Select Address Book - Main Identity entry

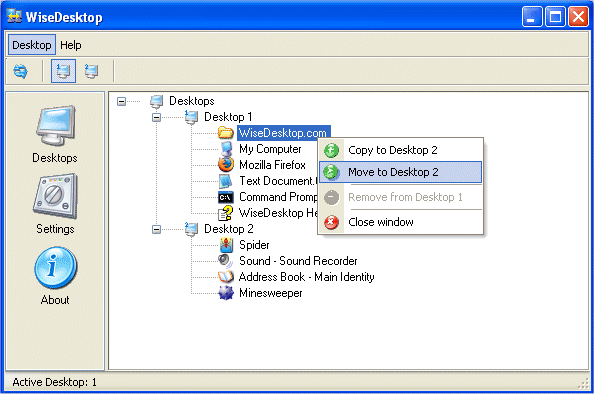(x=306, y=277)
